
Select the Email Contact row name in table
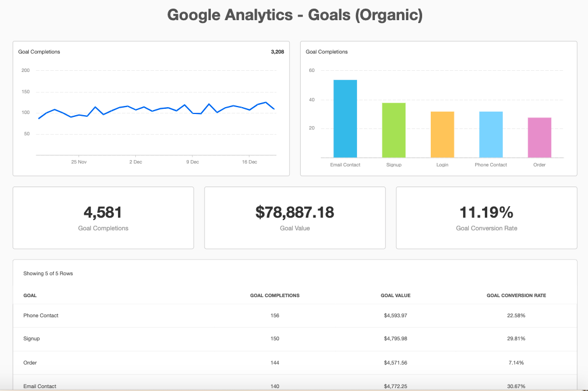coord(40,386)
